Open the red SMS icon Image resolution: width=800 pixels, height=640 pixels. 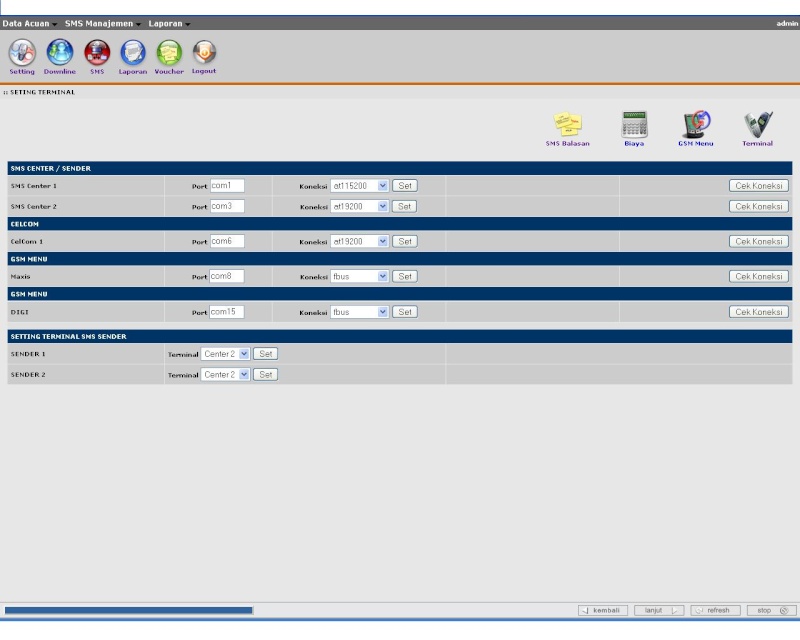pyautogui.click(x=97, y=57)
